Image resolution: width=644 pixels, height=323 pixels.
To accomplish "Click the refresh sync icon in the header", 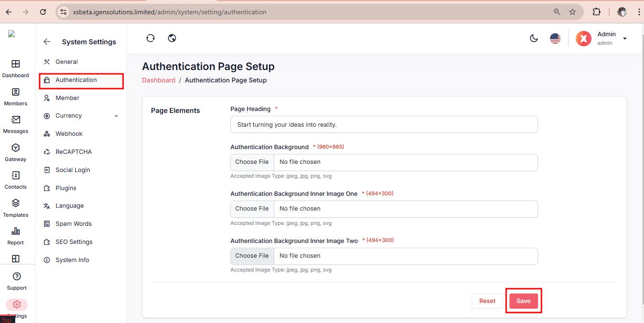I will point(150,38).
